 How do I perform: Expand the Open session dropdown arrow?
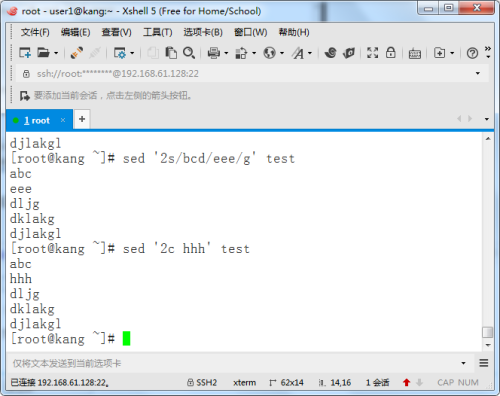(x=56, y=53)
